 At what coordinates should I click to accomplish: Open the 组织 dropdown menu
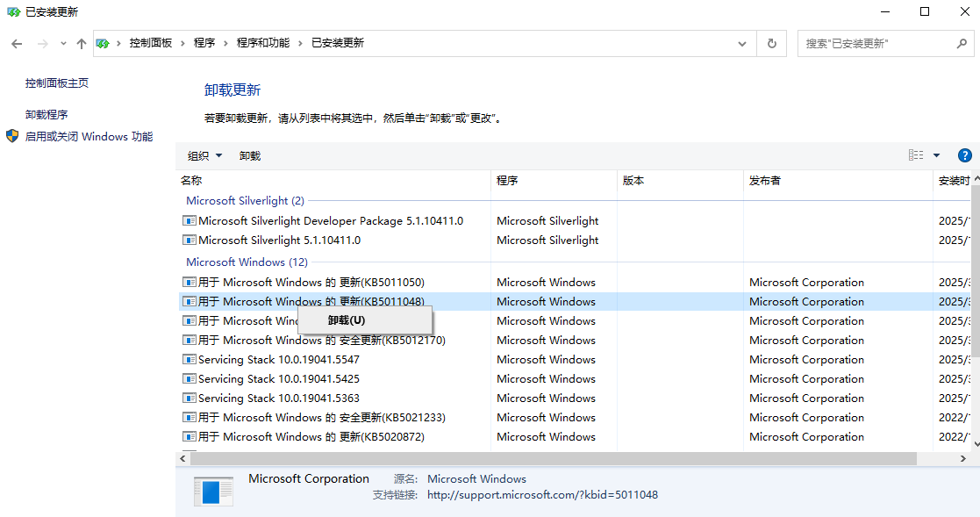click(205, 155)
